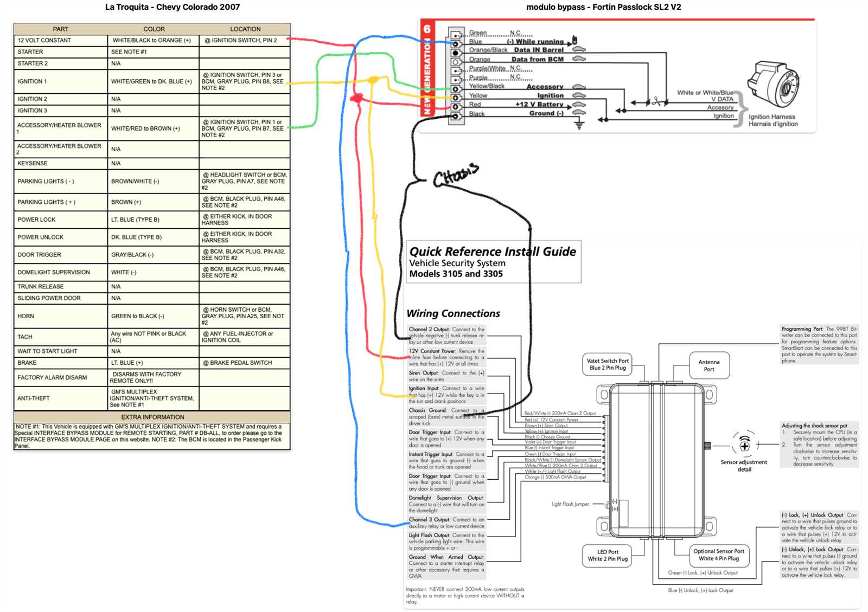Expand the EXTRA INFORMATION section

coord(154,417)
